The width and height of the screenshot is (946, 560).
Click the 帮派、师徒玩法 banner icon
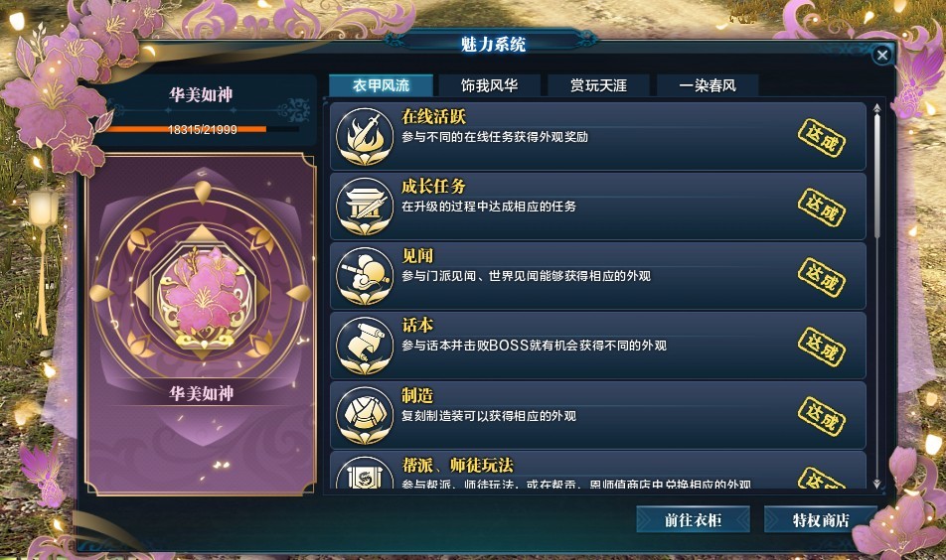tap(365, 473)
